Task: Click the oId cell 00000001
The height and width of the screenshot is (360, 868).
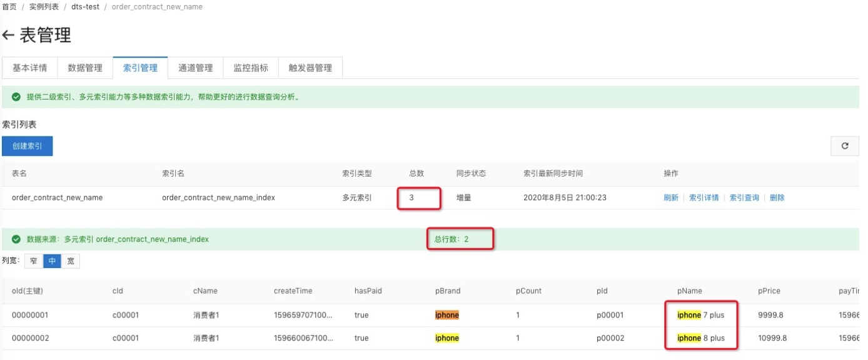Action: [30, 316]
